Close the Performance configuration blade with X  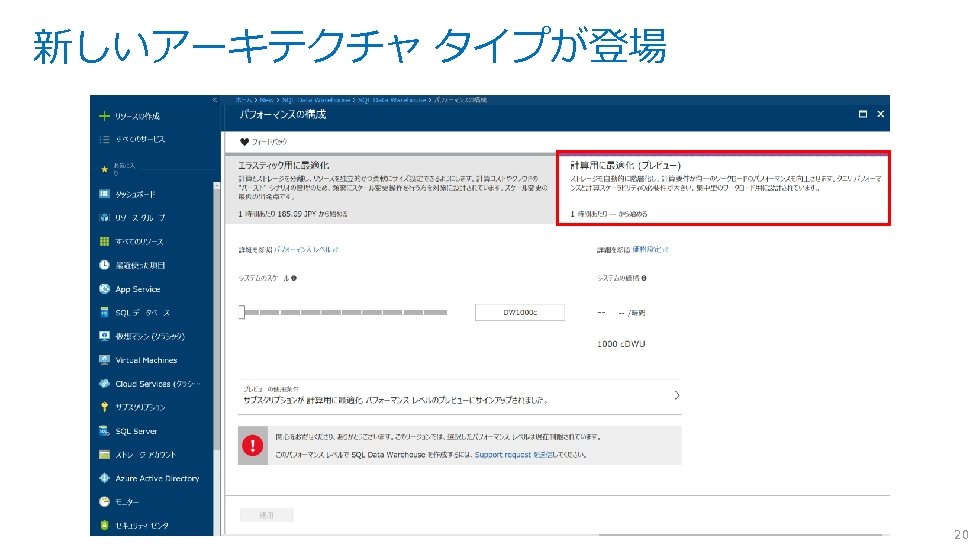pyautogui.click(x=880, y=114)
